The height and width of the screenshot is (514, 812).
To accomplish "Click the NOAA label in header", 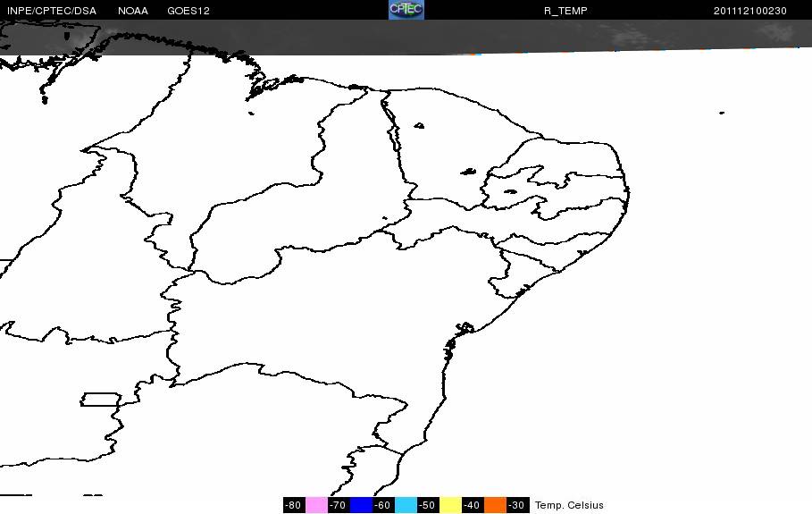I will pos(132,11).
